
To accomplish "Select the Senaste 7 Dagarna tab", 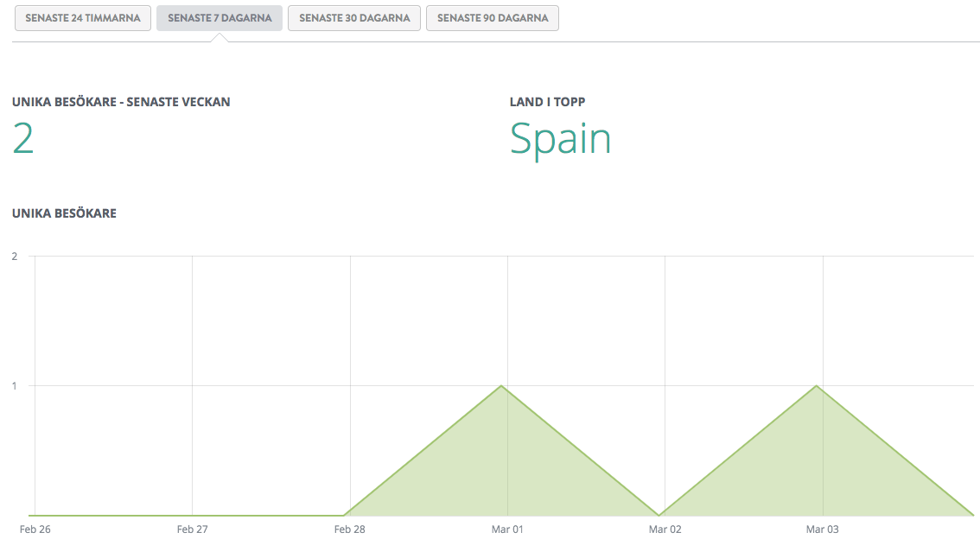I will (220, 18).
